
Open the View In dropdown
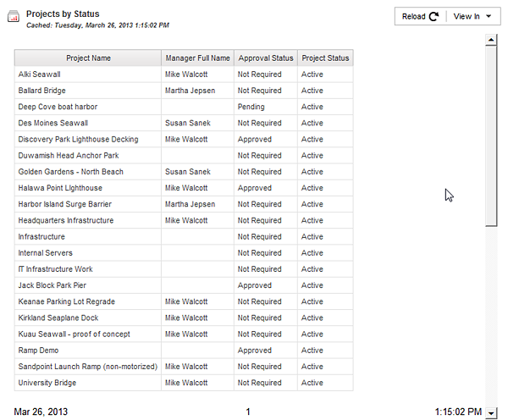point(472,16)
